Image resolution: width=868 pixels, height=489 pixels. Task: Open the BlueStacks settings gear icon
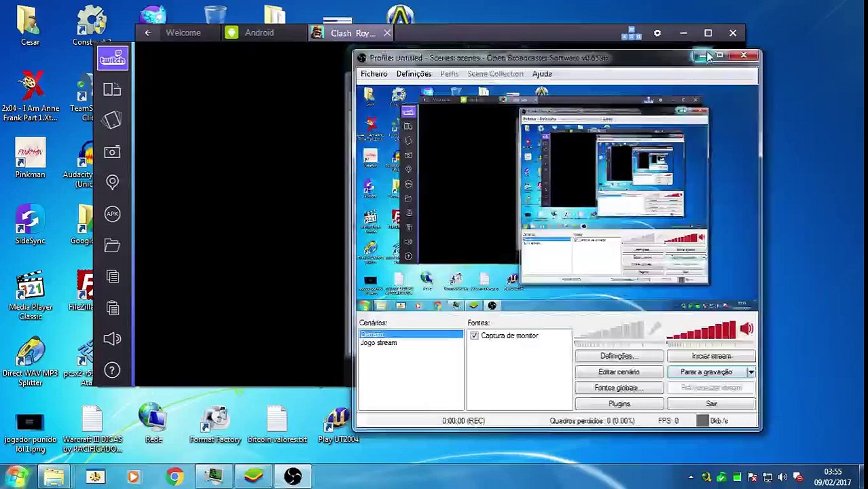(657, 33)
